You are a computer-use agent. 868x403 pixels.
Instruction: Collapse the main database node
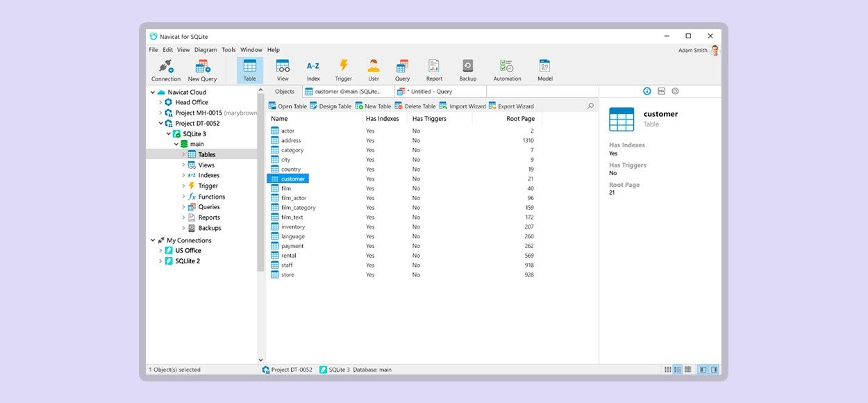(x=176, y=144)
